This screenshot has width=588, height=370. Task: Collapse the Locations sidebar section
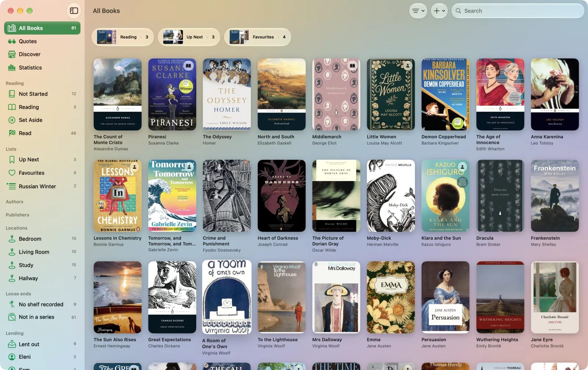pos(17,228)
